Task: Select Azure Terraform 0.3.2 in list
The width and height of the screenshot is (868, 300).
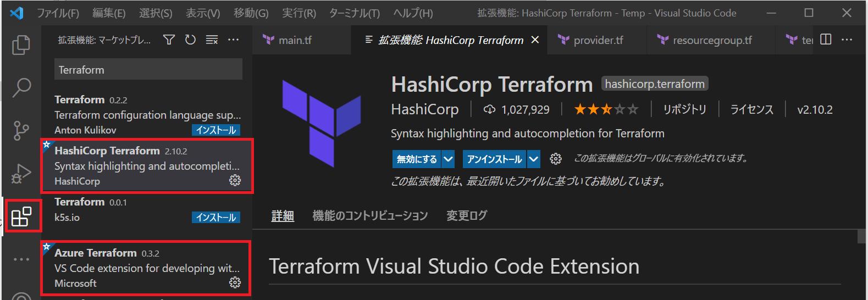Action: point(146,268)
